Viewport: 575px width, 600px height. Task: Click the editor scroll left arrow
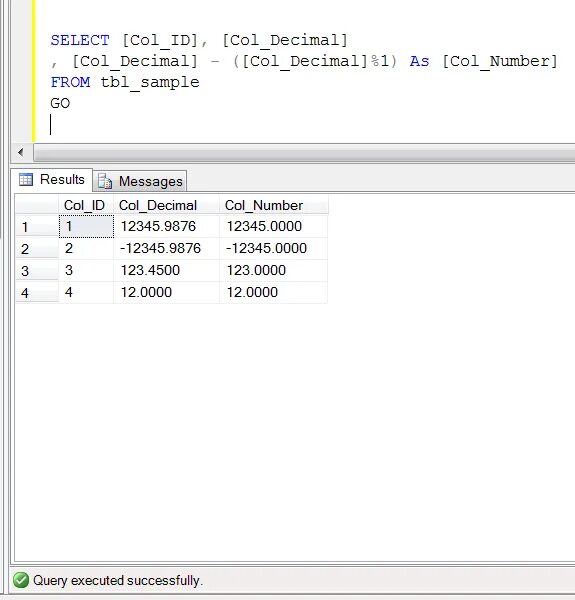[21, 152]
